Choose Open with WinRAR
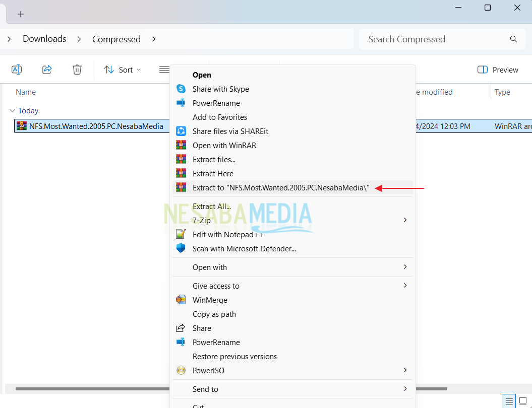The image size is (532, 408). coord(292,146)
